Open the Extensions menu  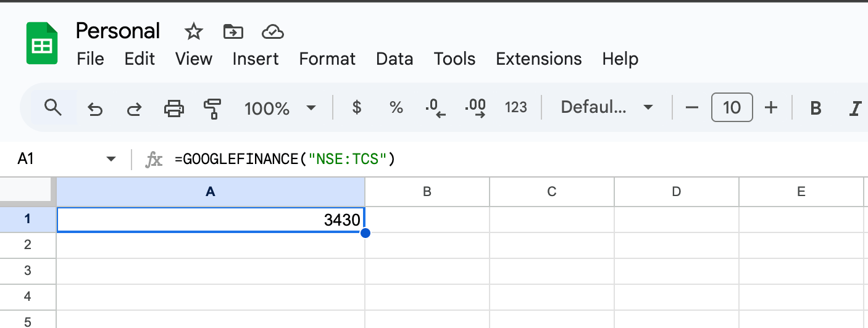539,59
